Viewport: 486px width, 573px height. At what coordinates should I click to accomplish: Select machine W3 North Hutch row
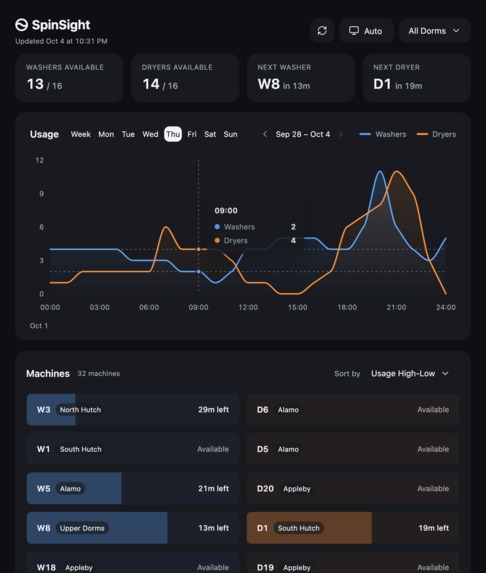tap(133, 410)
